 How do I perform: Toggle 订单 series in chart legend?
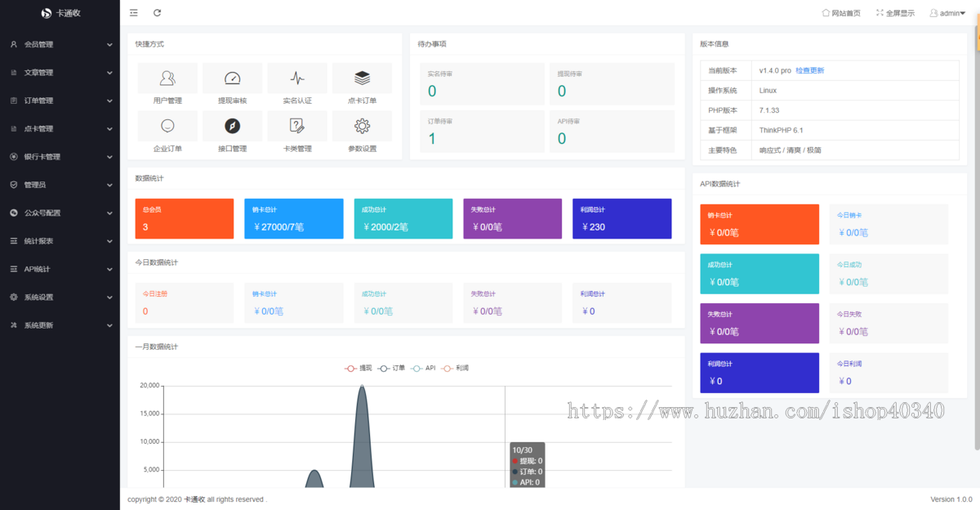(391, 368)
